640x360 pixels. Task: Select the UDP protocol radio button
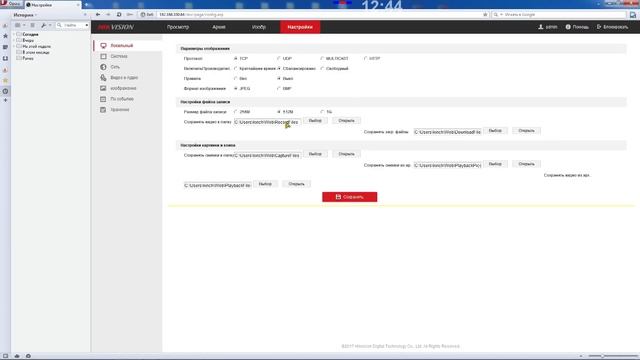point(279,58)
